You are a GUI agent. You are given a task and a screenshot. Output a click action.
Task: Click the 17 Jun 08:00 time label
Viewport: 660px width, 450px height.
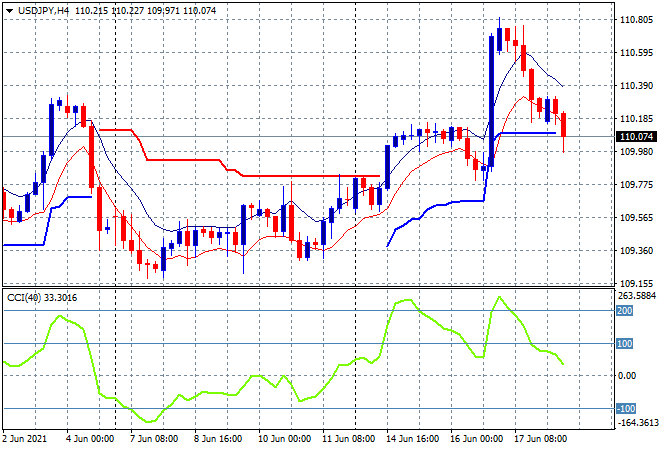(540, 439)
